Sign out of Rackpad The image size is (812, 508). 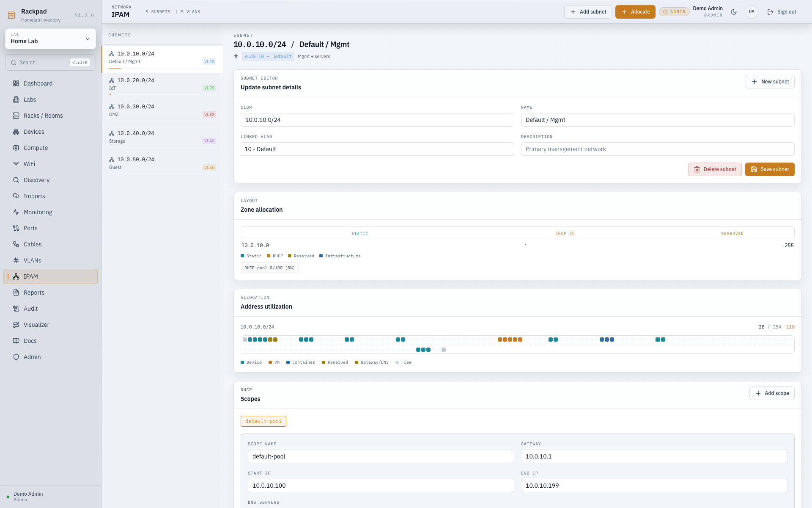(x=782, y=12)
